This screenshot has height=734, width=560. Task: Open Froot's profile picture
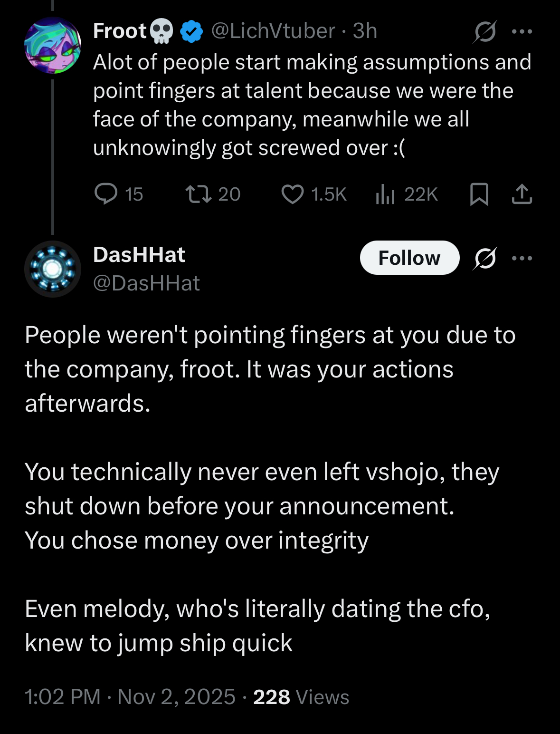53,45
